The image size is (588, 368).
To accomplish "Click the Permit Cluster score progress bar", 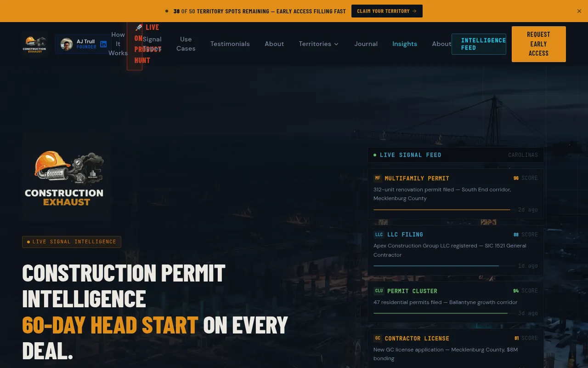I will [444, 313].
